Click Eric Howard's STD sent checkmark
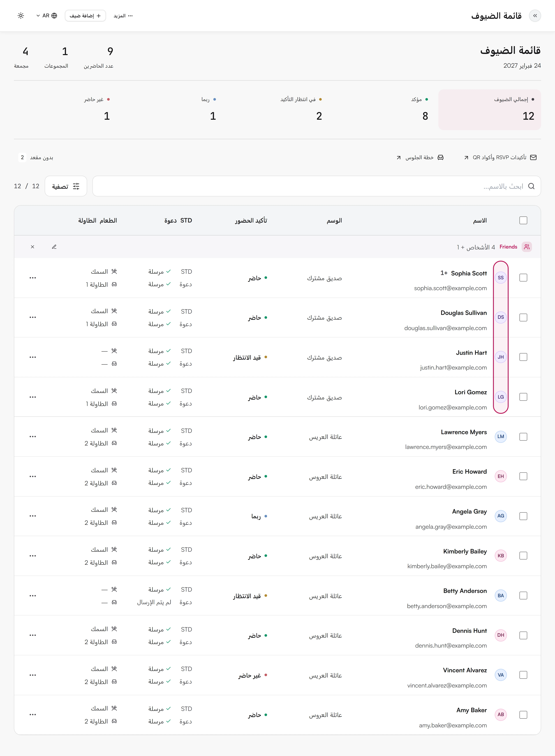 [x=168, y=470]
